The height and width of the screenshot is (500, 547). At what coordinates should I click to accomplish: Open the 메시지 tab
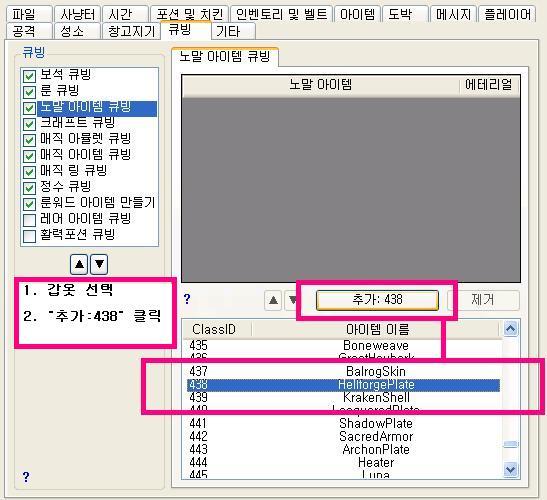click(x=454, y=14)
